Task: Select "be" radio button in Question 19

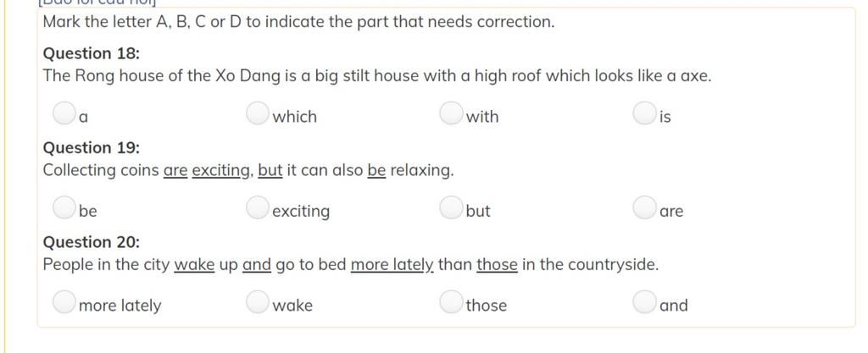Action: pyautogui.click(x=64, y=207)
